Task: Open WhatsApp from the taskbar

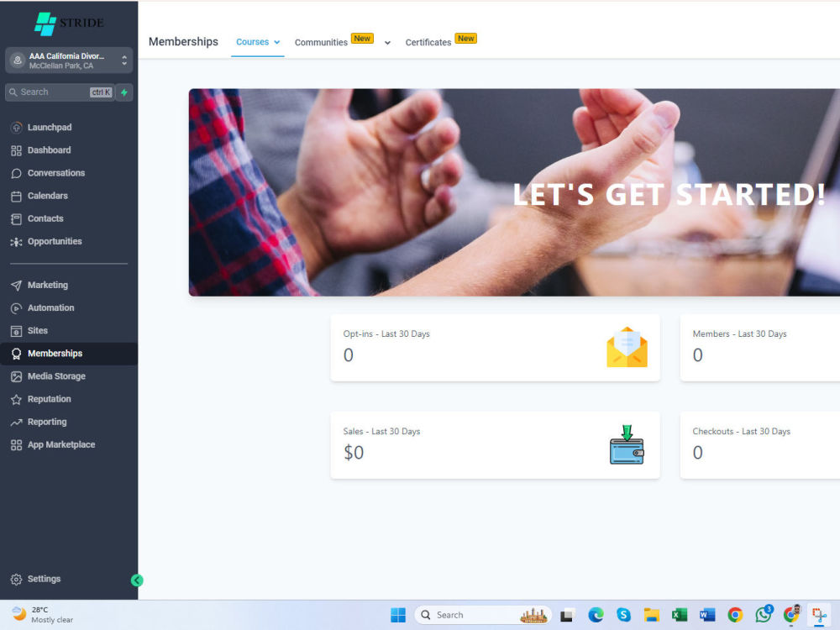Action: click(x=764, y=614)
